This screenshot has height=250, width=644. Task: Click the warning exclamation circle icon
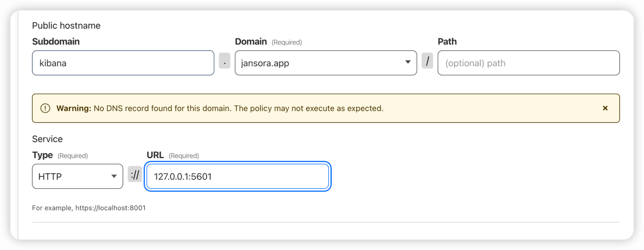[x=45, y=108]
